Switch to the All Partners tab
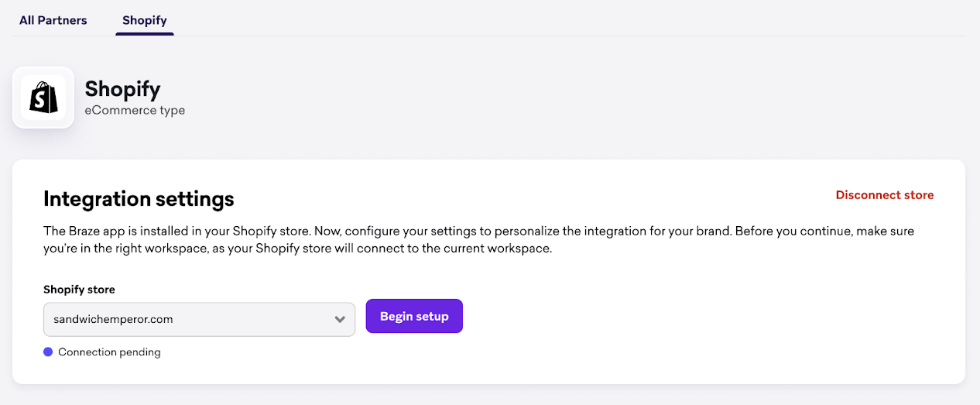This screenshot has width=980, height=405. point(53,20)
